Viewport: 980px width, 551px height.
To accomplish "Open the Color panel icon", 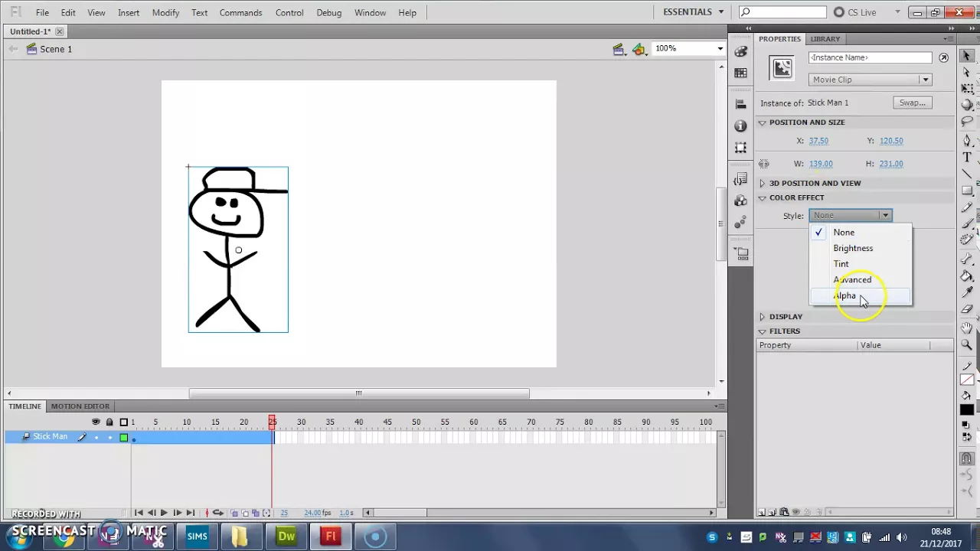I will (740, 51).
